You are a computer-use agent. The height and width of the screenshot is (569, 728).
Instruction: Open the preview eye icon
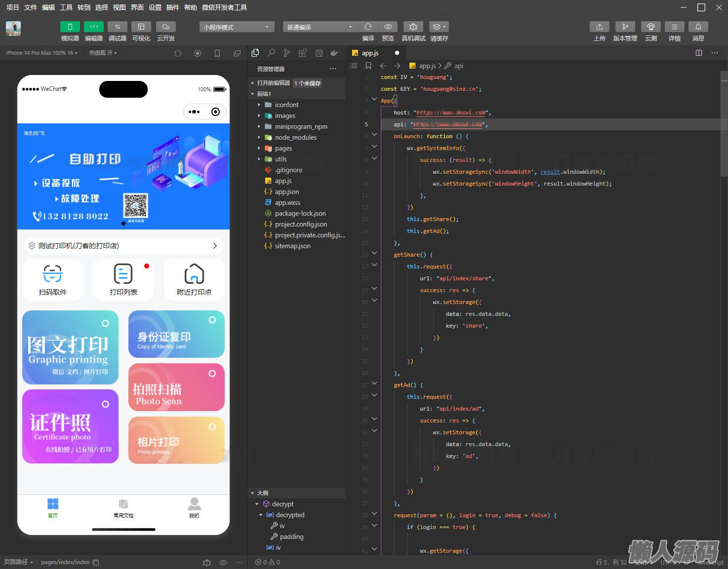(x=388, y=27)
